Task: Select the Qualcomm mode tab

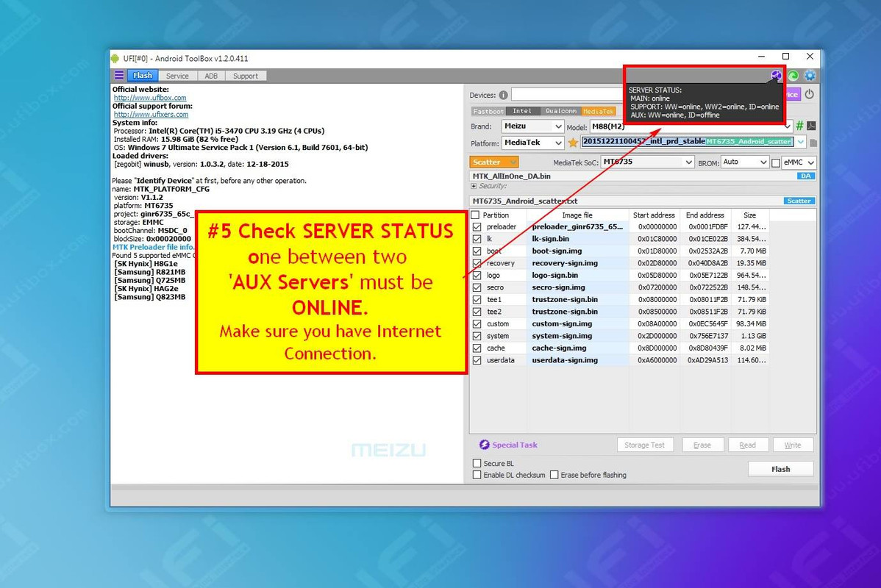Action: pyautogui.click(x=561, y=111)
